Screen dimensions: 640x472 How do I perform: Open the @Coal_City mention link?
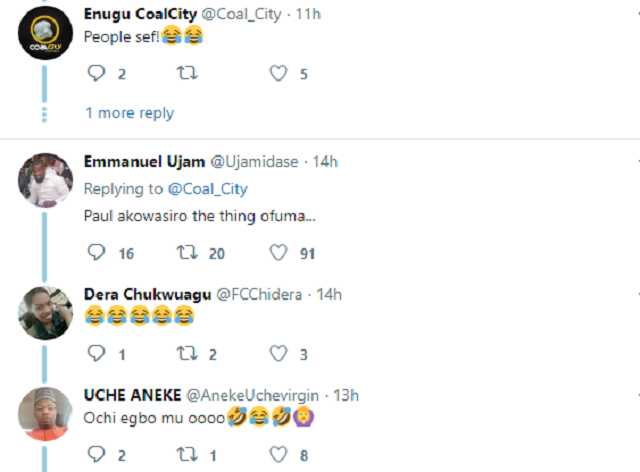coord(211,188)
